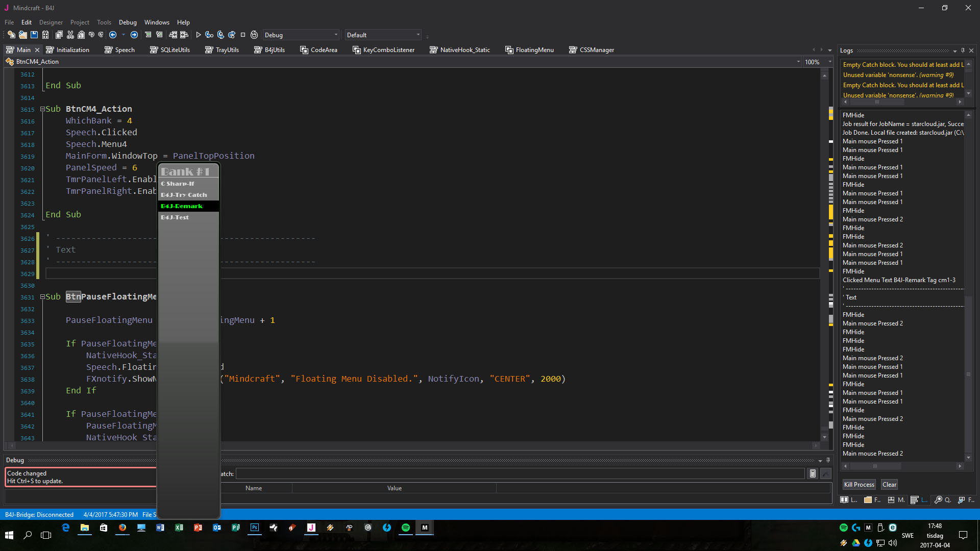Click the Stop square debug icon
This screenshot has height=551, width=980.
pyautogui.click(x=243, y=35)
